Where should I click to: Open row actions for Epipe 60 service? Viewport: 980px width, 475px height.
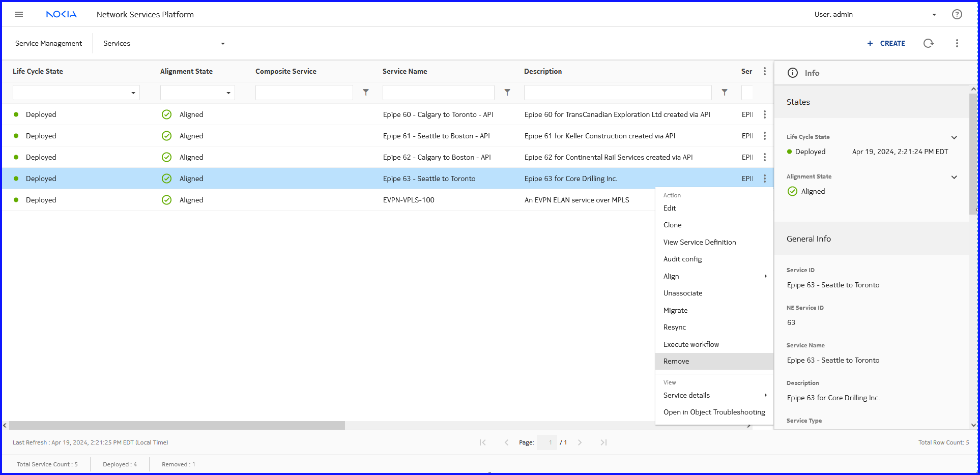tap(764, 114)
